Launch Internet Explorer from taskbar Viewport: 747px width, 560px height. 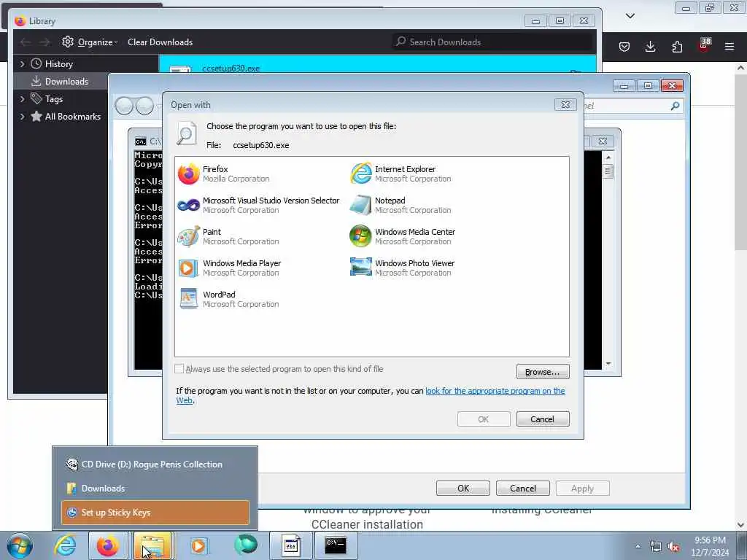65,545
